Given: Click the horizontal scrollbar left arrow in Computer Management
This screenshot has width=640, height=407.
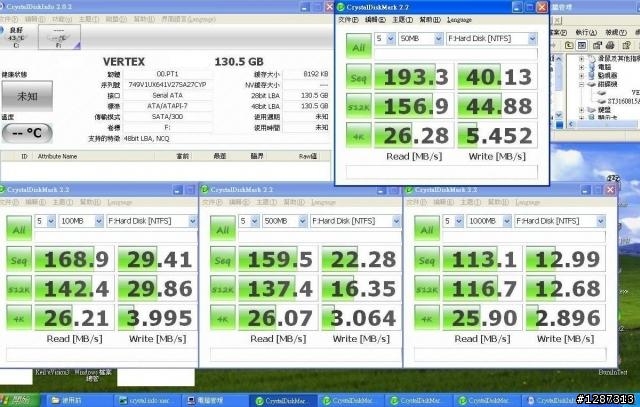Looking at the screenshot, I should click(570, 124).
